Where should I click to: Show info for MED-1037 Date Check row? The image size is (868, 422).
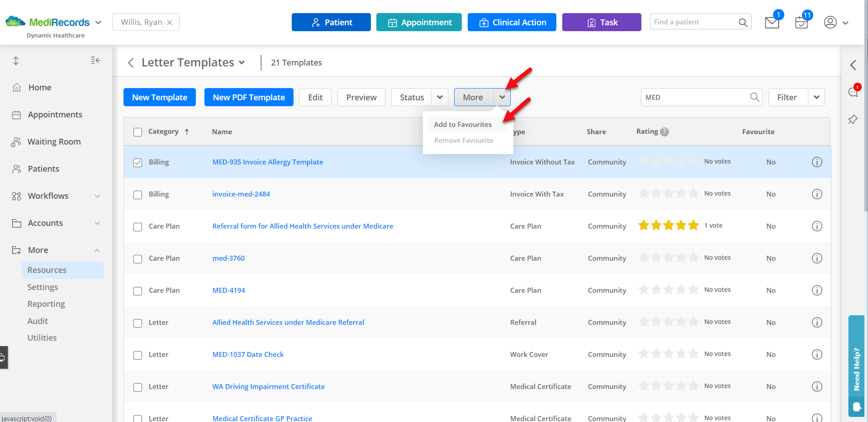[x=817, y=354]
